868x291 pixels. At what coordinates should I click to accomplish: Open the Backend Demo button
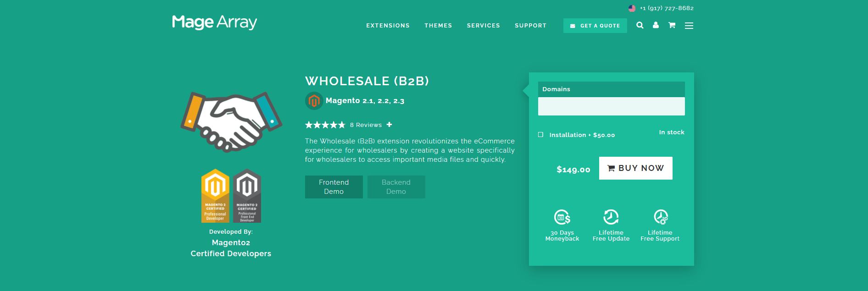tap(396, 187)
